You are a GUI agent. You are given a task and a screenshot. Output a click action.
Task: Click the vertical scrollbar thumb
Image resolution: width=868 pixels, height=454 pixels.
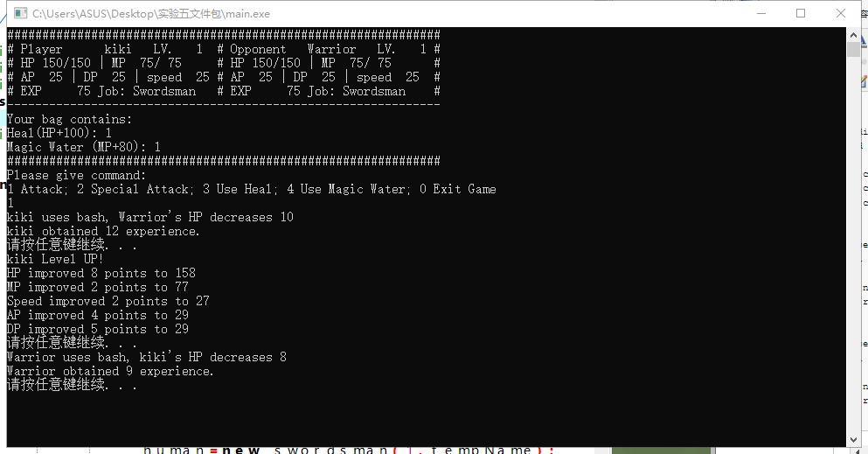853,50
